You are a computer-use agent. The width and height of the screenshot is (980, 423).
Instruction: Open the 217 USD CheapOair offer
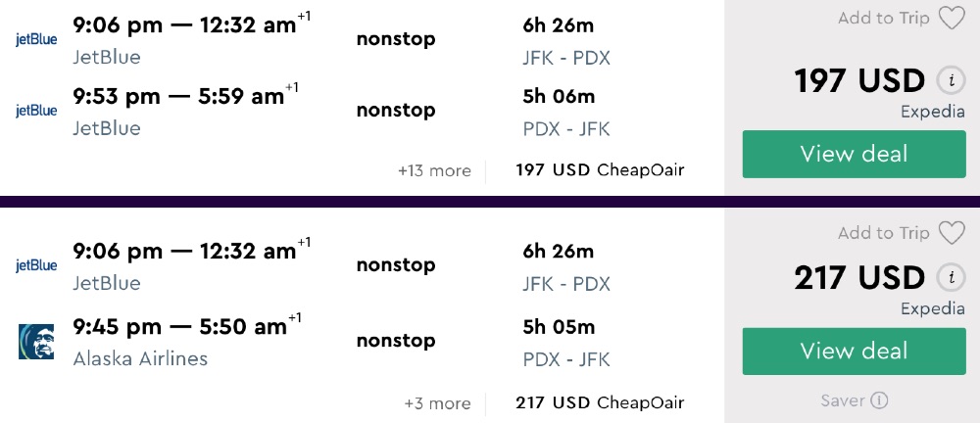pos(600,402)
